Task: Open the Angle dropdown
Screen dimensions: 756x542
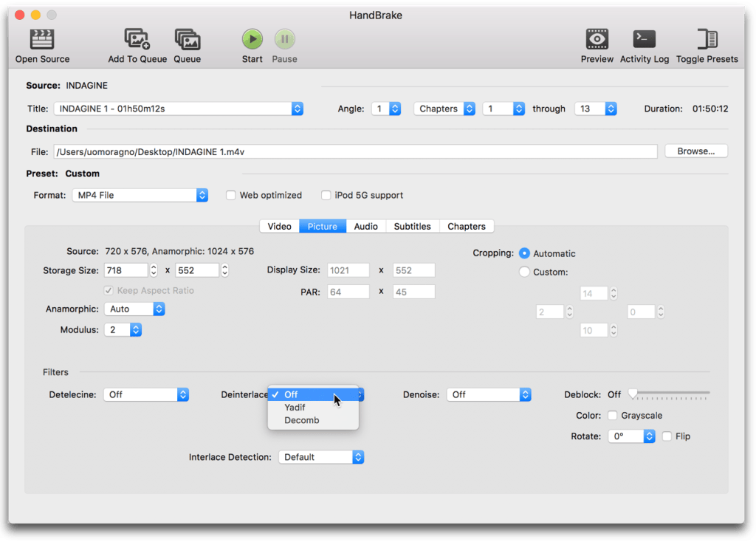Action: click(386, 109)
